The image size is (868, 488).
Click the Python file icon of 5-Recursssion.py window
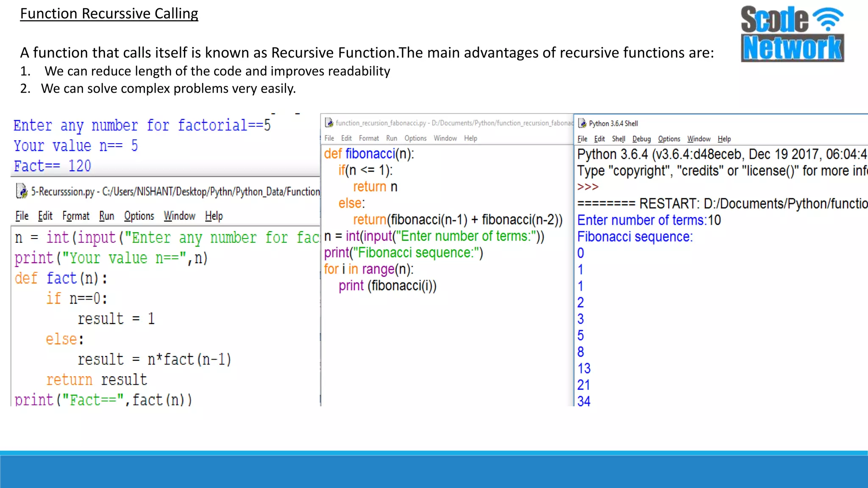click(x=22, y=191)
